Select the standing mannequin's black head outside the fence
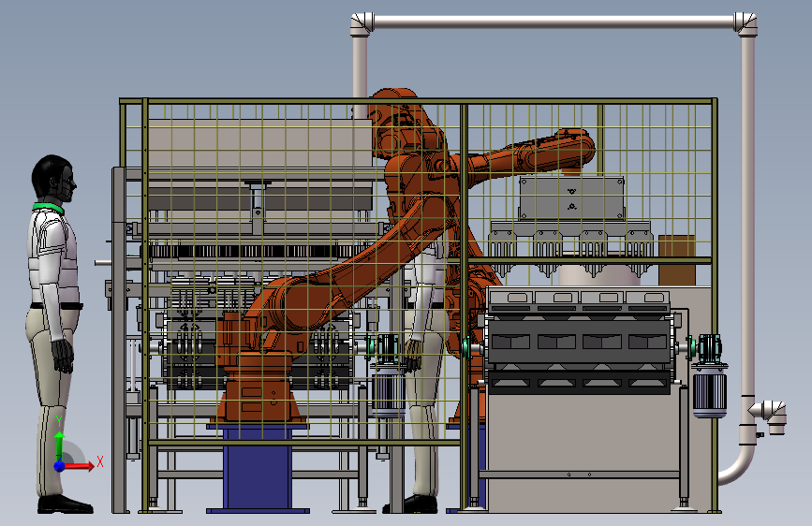This screenshot has height=526, width=812. pos(54,179)
